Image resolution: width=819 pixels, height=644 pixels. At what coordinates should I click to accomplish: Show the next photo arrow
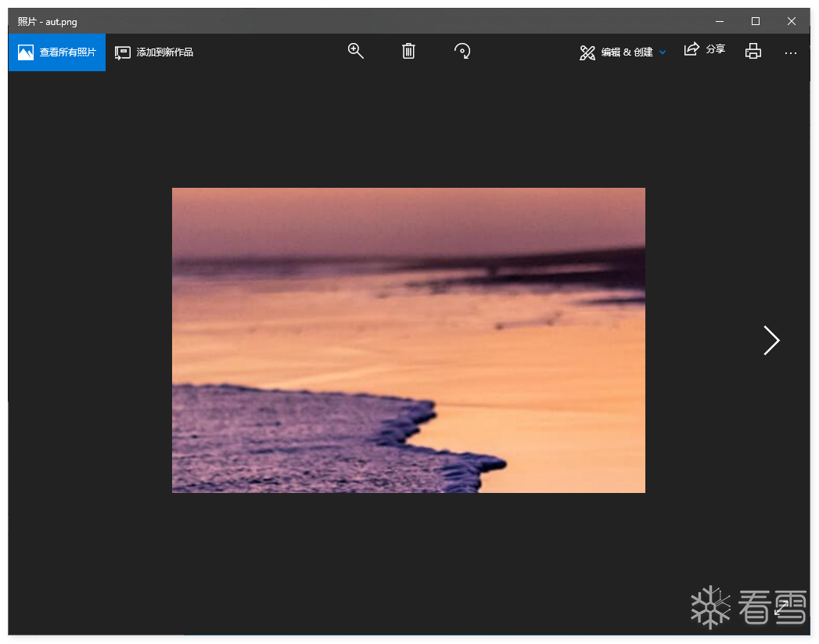tap(771, 340)
